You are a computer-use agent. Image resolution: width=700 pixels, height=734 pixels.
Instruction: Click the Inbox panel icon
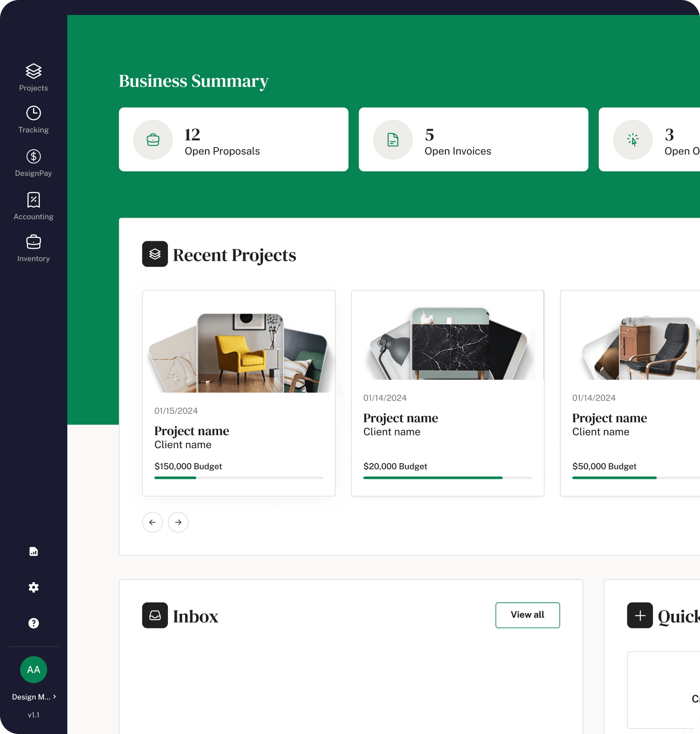155,615
